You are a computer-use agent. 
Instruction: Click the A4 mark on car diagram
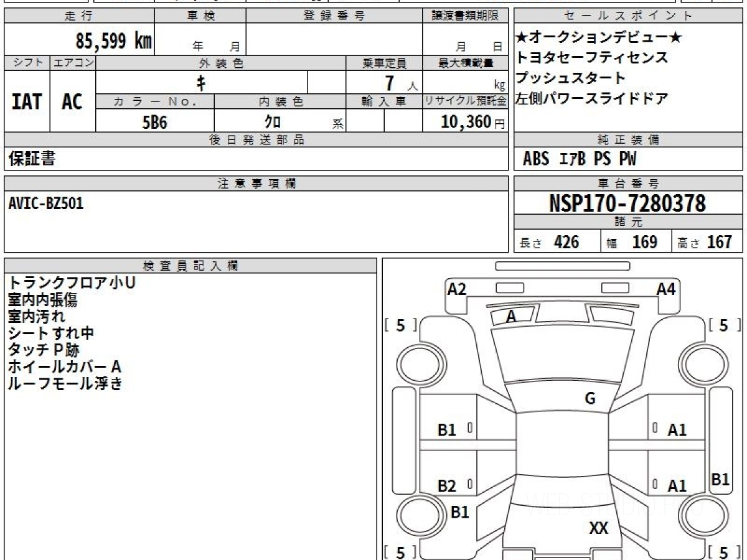pos(666,289)
